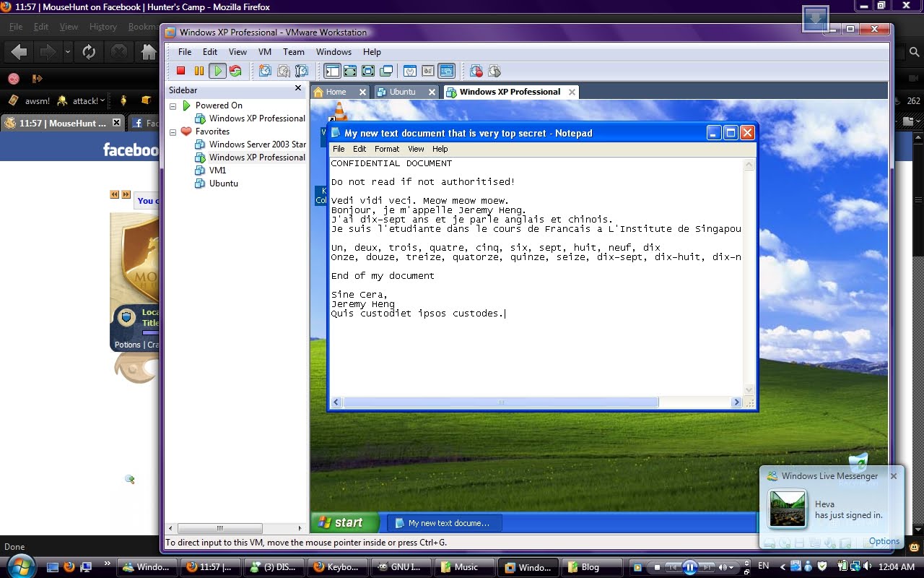Open the Music taskbar button
The width and height of the screenshot is (924, 578).
[x=466, y=567]
